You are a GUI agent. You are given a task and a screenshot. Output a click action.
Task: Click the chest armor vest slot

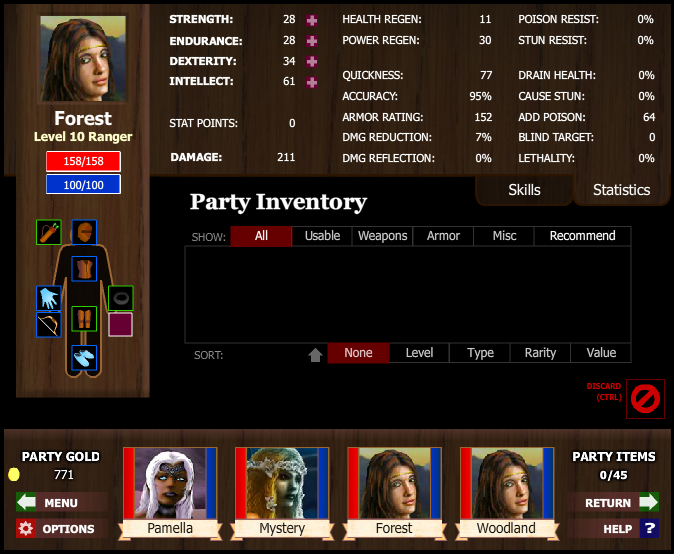(x=84, y=269)
